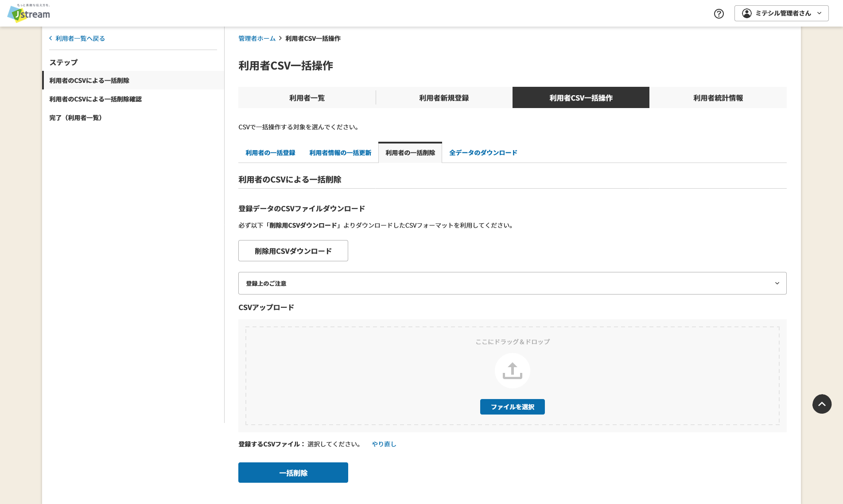This screenshot has width=843, height=504.
Task: Click the user avatar icon
Action: coord(747,13)
